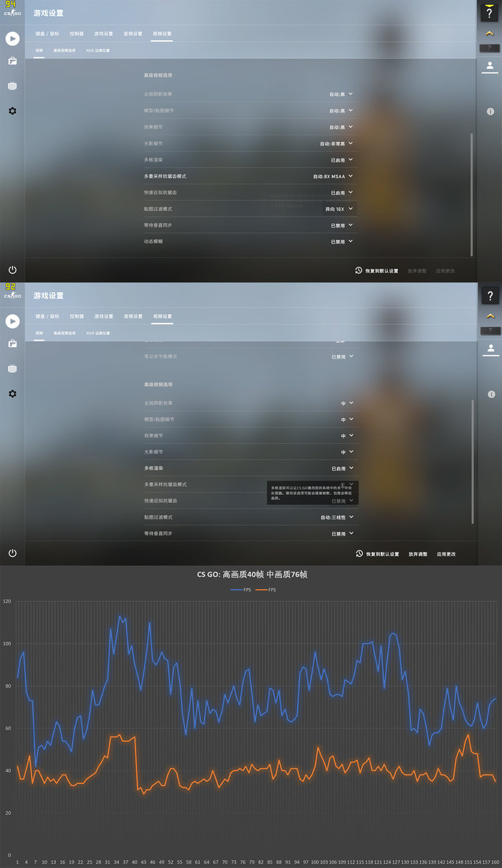The width and height of the screenshot is (502, 868).
Task: Open 多重采样抗锯齿模式 dropdown showing 自动:8X MSAA
Action: 333,176
